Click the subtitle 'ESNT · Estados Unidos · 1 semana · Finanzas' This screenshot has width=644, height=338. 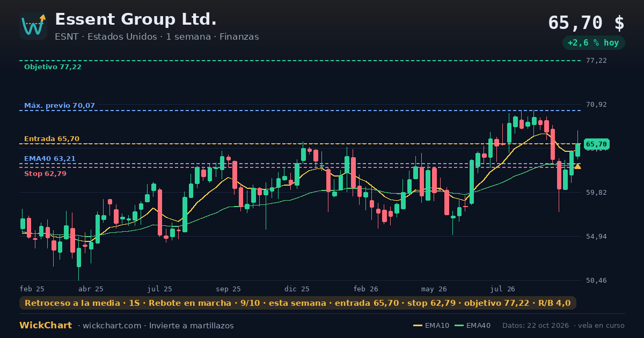(157, 36)
